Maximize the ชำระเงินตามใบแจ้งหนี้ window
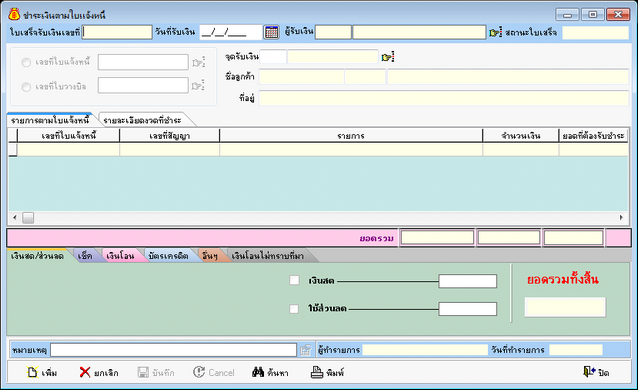 [x=593, y=15]
